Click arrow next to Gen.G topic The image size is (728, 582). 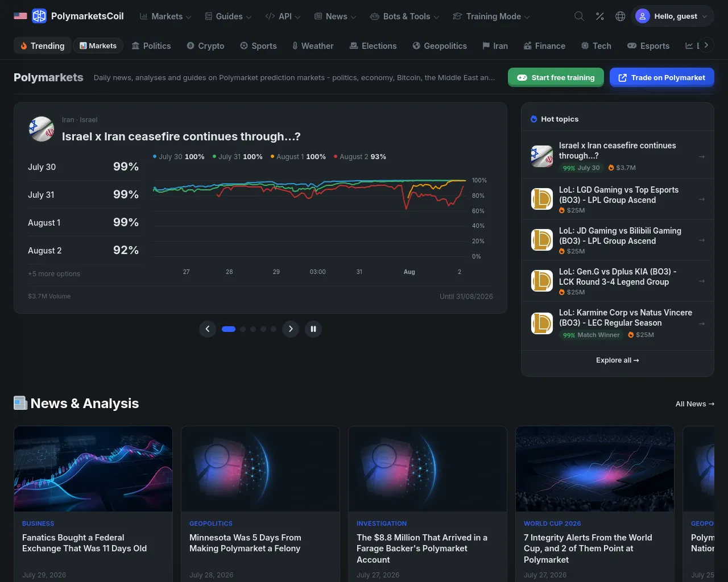[702, 281]
